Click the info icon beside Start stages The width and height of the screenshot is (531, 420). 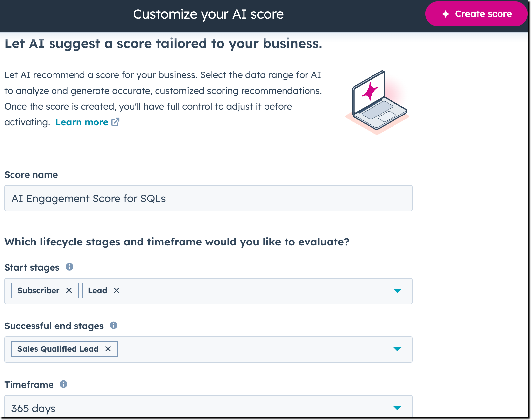70,267
